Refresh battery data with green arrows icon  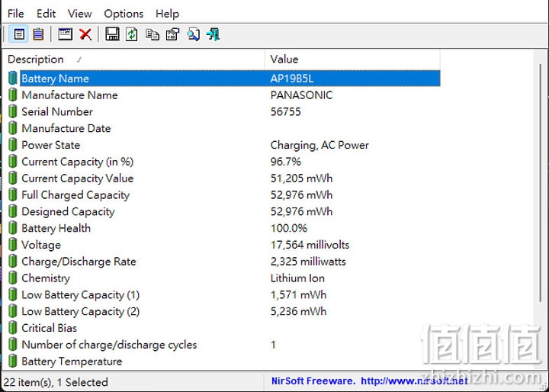click(x=132, y=34)
